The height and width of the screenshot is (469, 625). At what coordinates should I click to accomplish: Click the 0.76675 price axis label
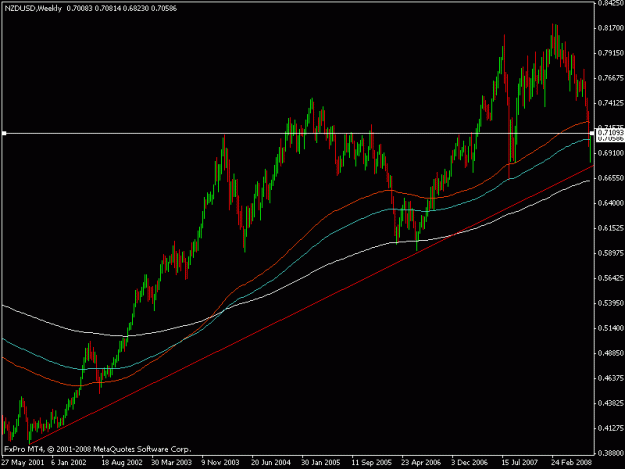tap(611, 78)
